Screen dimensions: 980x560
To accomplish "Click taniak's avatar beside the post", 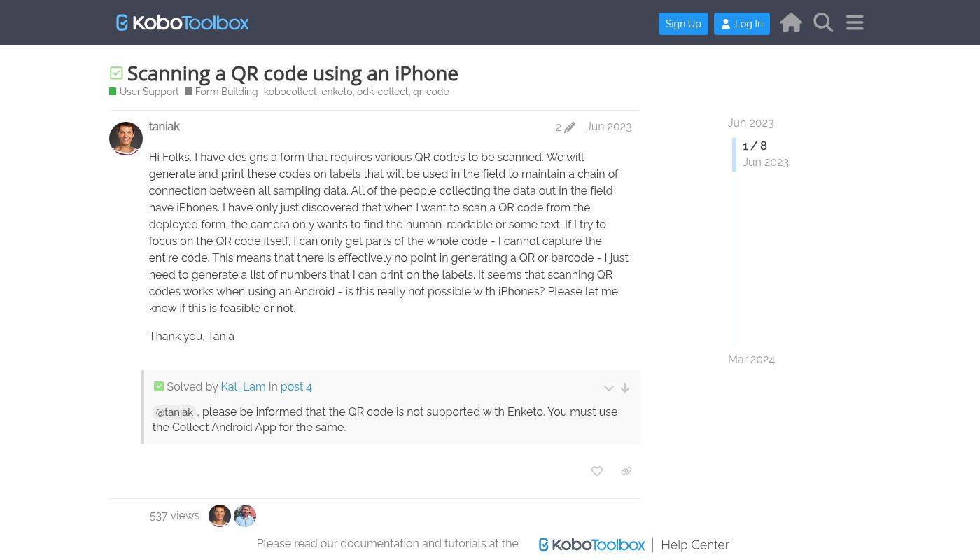I will 126,139.
